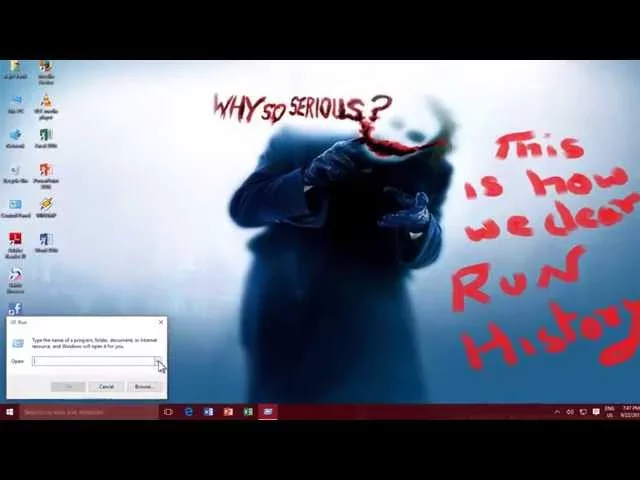
Task: Close the Run dialog
Action: pyautogui.click(x=161, y=322)
